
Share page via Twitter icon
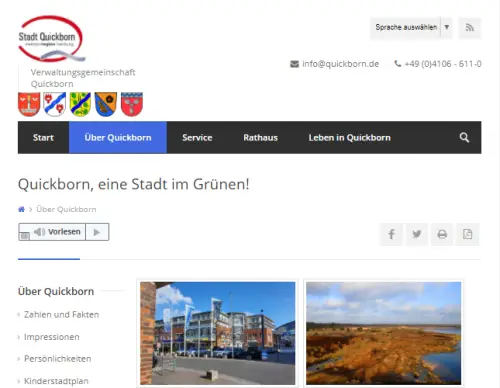[417, 234]
